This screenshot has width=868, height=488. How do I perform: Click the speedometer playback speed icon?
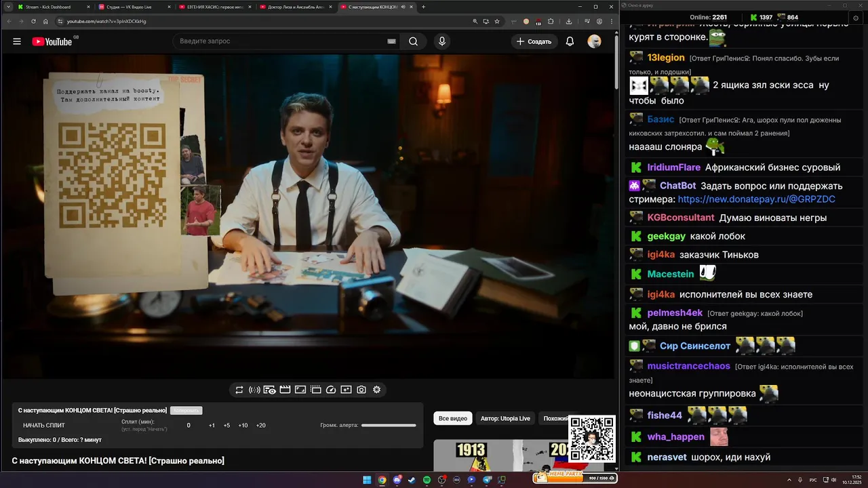pyautogui.click(x=331, y=390)
